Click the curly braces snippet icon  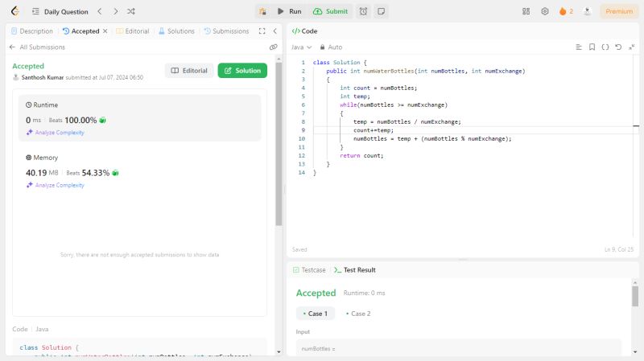pyautogui.click(x=605, y=47)
